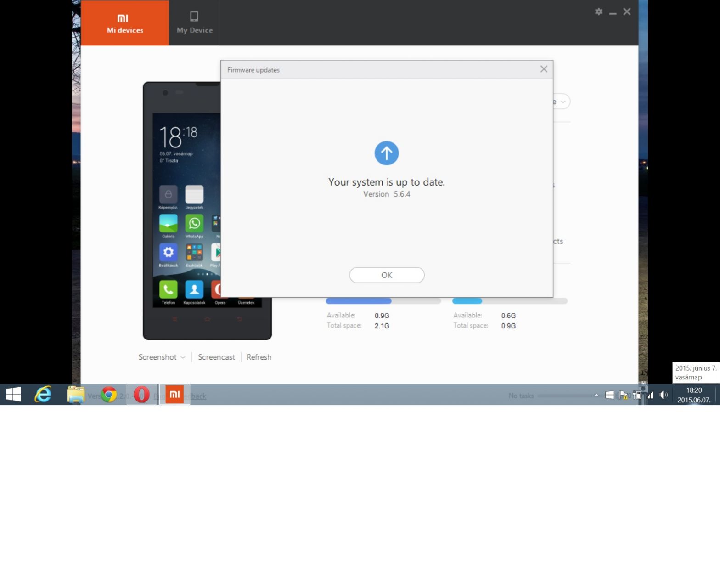This screenshot has width=720, height=588.
Task: Click the Version 5.6.4 text
Action: 387,194
